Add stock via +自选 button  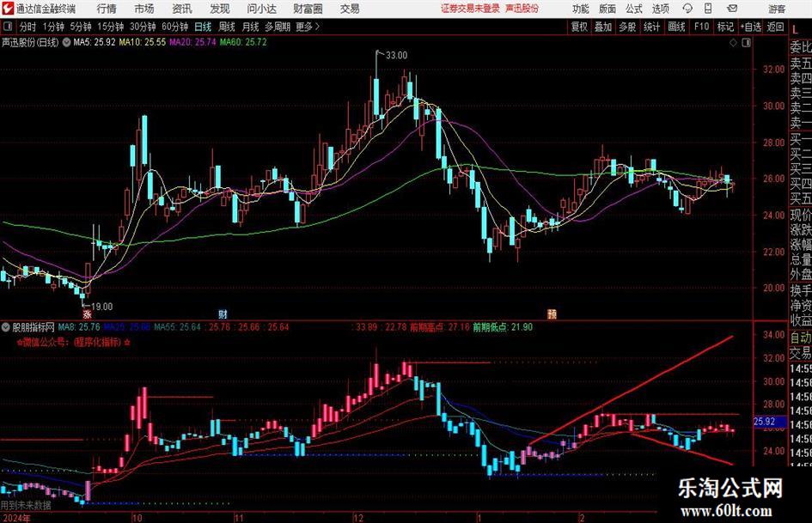tap(750, 27)
